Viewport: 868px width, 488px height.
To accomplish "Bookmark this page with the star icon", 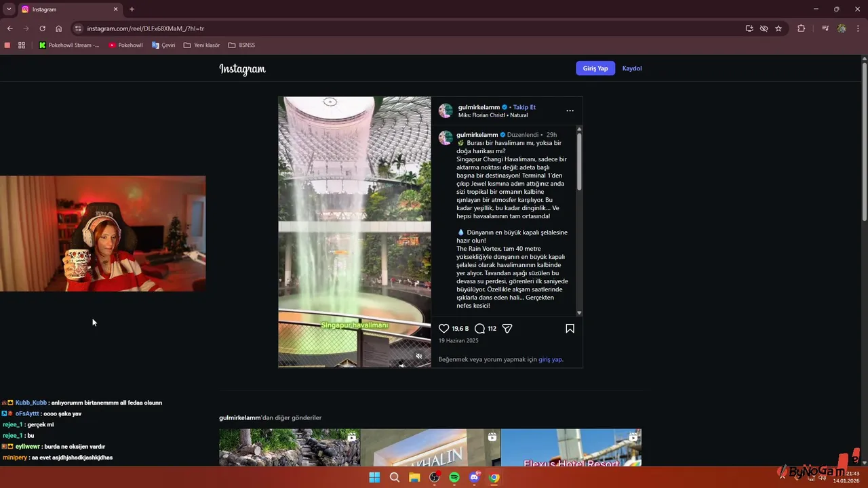I will pos(778,28).
